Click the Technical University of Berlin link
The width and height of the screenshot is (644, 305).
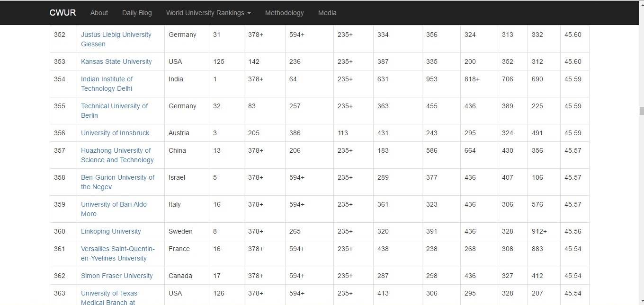[115, 106]
